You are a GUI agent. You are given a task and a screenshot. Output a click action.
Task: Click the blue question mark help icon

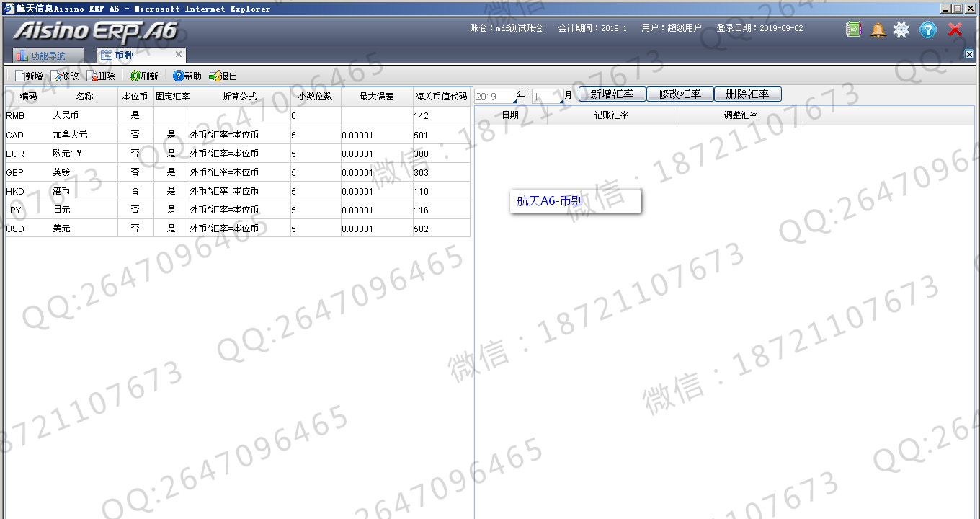928,30
